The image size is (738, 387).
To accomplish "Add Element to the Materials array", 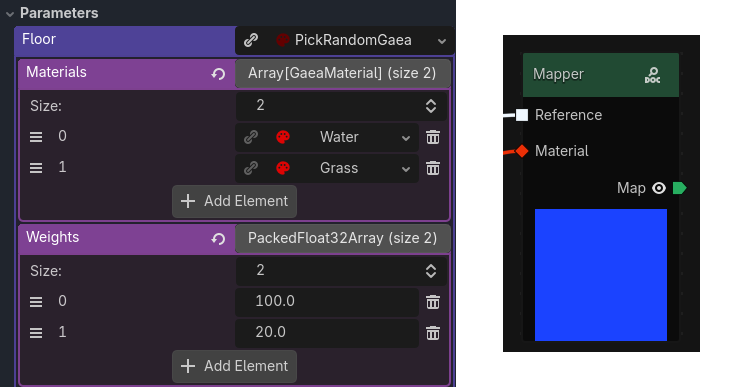I will (234, 201).
